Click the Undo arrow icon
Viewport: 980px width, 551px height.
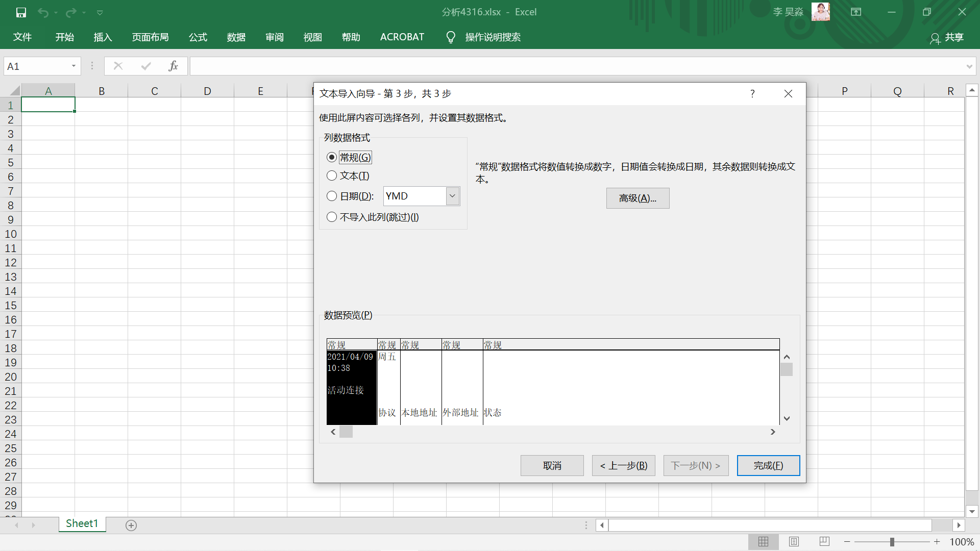pyautogui.click(x=43, y=12)
